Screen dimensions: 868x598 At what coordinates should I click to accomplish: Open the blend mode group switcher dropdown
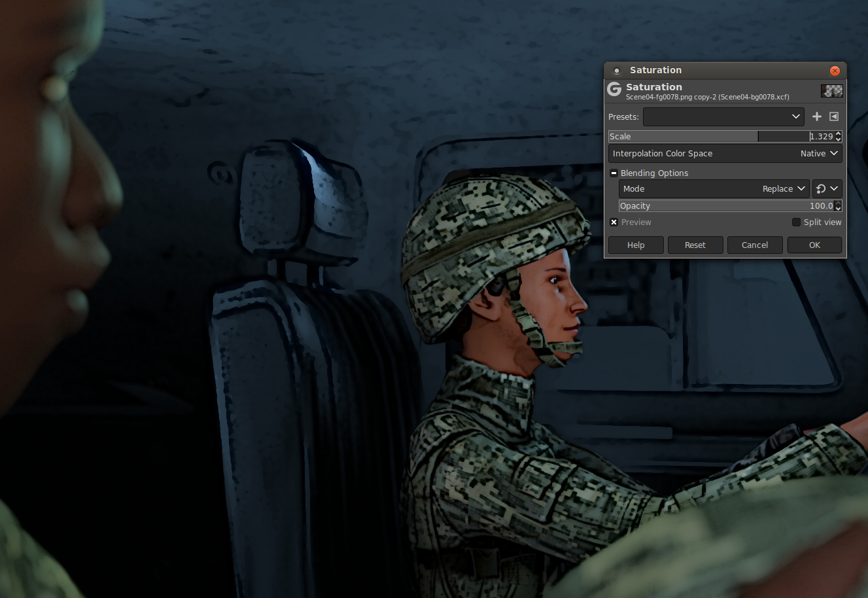pos(827,189)
